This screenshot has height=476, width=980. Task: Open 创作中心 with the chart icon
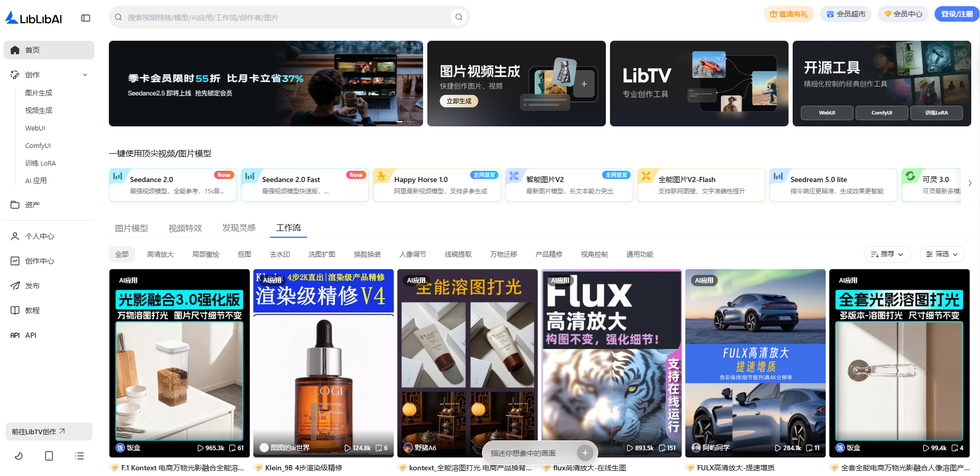15,261
